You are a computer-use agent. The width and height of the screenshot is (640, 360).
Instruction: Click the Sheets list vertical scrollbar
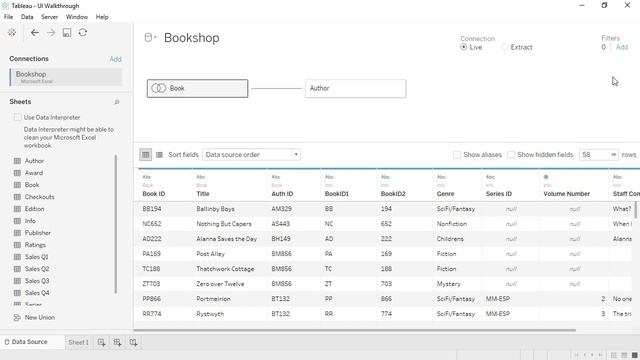(116, 224)
